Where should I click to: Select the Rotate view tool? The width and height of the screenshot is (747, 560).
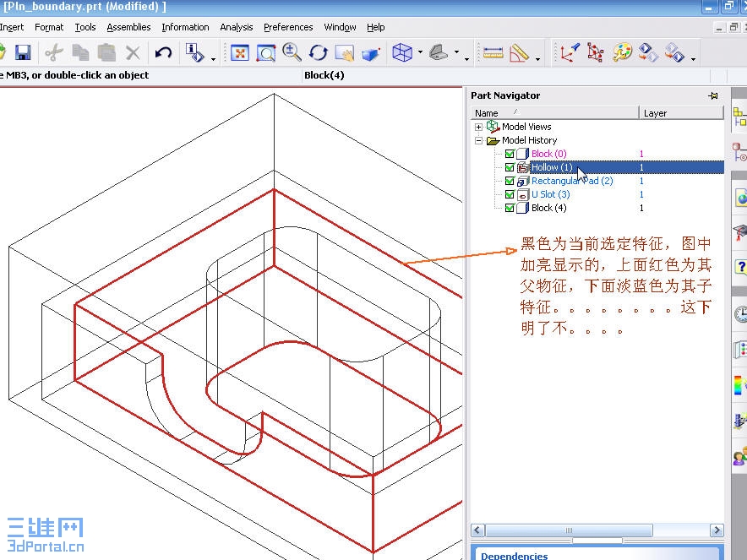[x=319, y=52]
